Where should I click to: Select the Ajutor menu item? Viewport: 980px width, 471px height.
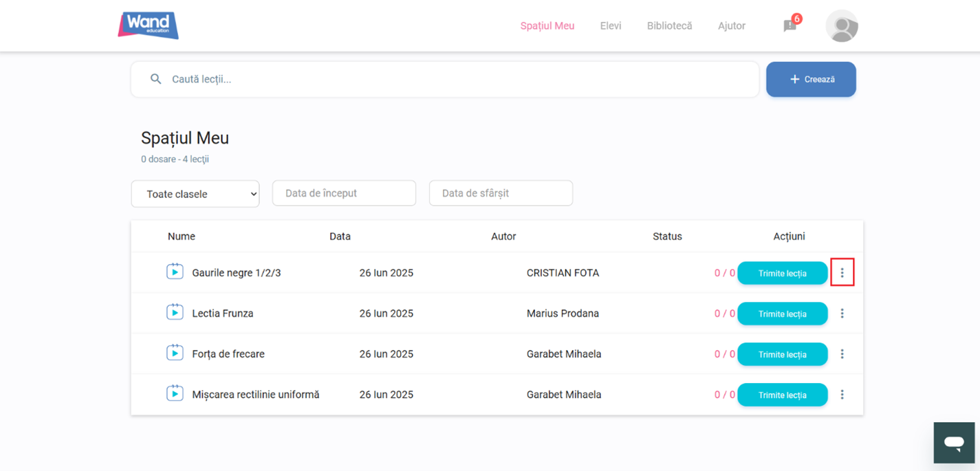coord(731,26)
